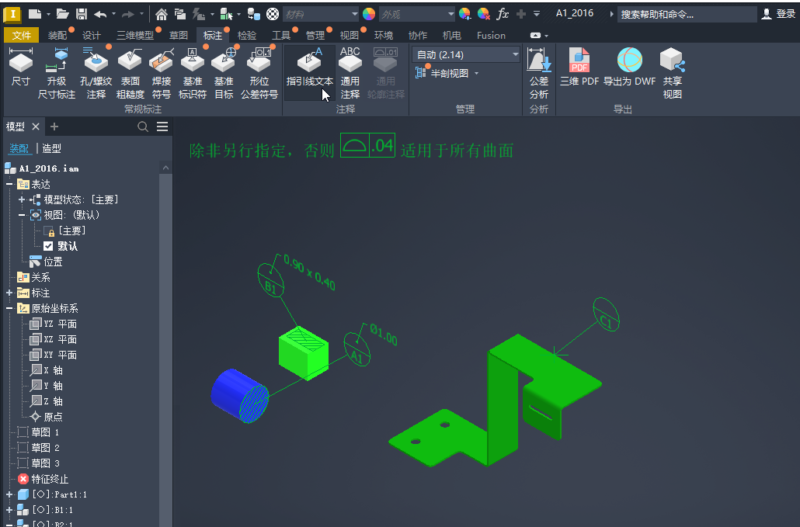Image resolution: width=800 pixels, height=527 pixels.
Task: Open the 检验 ribbon tab
Action: (x=247, y=35)
